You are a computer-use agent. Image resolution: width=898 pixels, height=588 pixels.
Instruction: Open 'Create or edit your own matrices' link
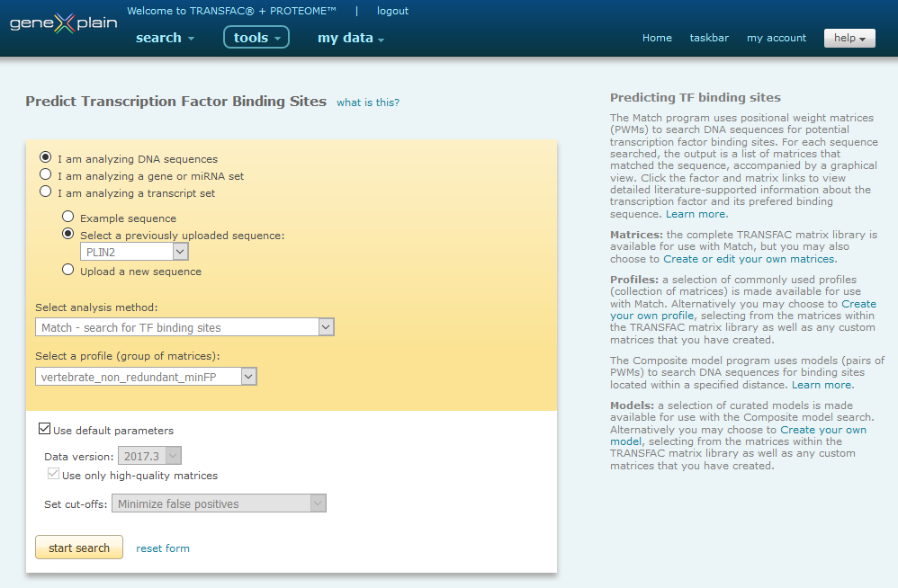tap(750, 259)
